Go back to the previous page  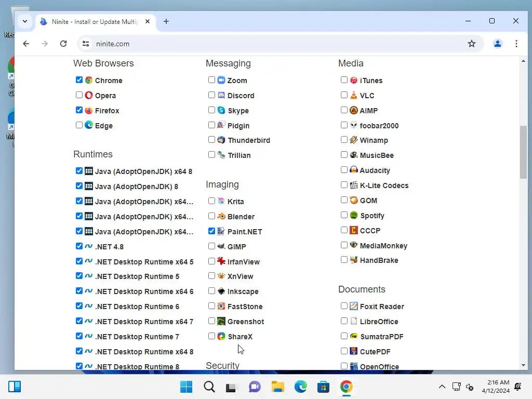[x=26, y=44]
